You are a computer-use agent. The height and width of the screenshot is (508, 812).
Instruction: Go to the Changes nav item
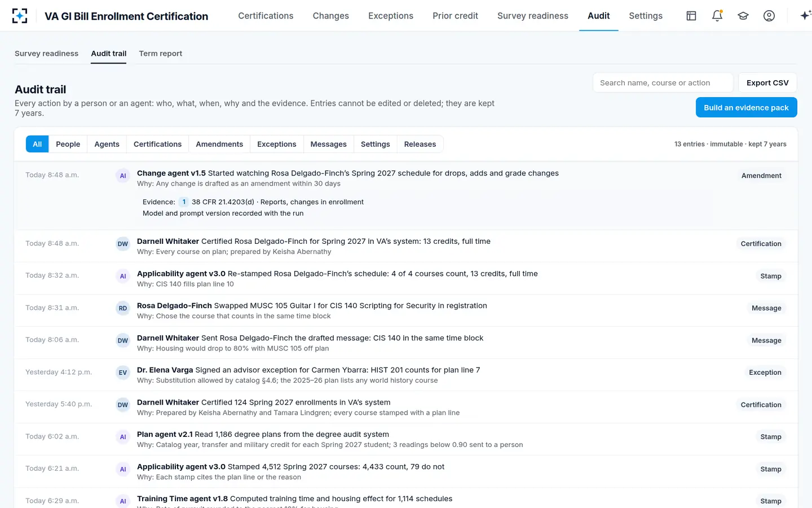tap(331, 16)
